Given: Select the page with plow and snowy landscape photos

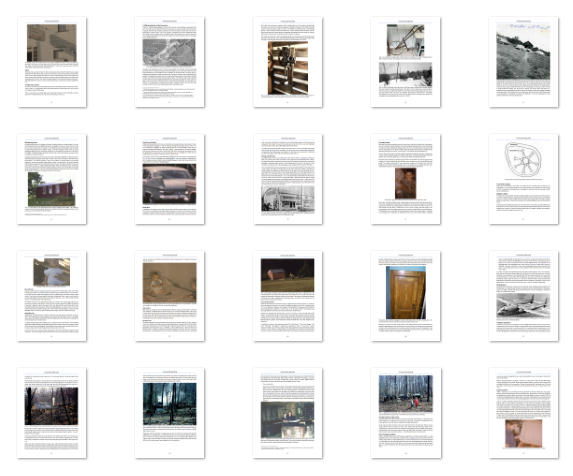Looking at the screenshot, I should click(x=406, y=62).
